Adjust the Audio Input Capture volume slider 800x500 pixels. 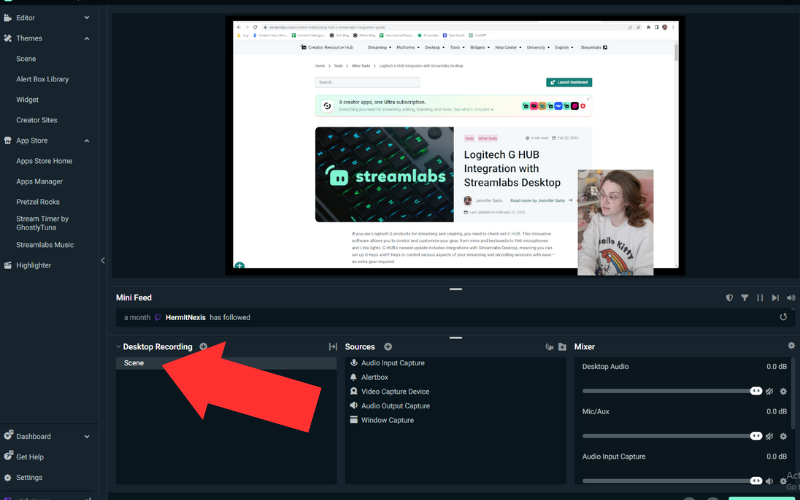click(672, 481)
